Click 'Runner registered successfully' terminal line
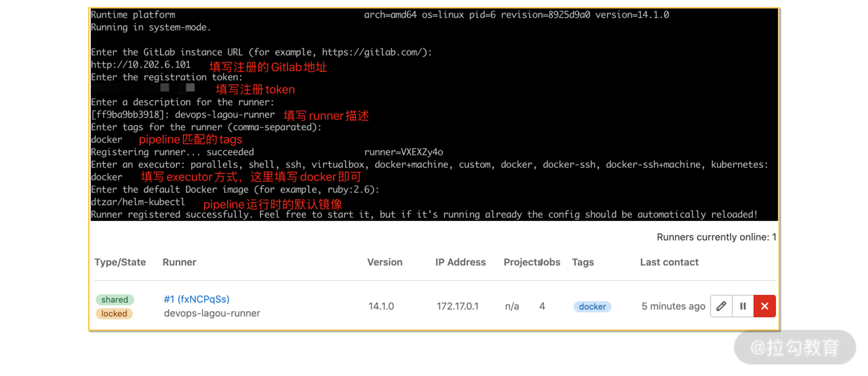The width and height of the screenshot is (868, 376). coord(424,214)
